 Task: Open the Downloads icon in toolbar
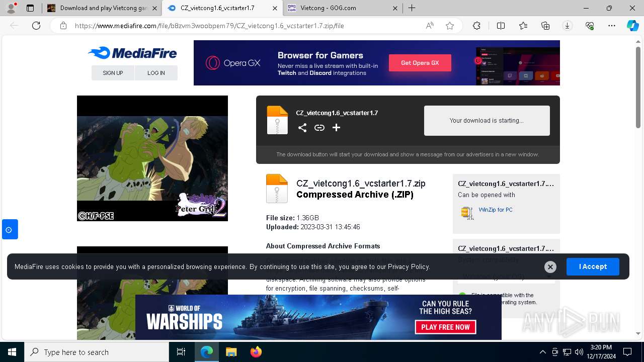click(x=568, y=26)
